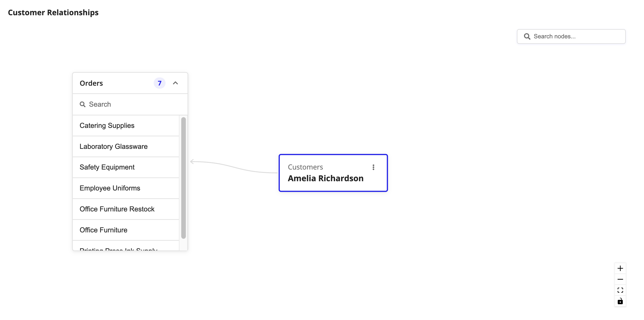This screenshot has width=644, height=320.
Task: Select the Catering Supplies order
Action: pyautogui.click(x=126, y=125)
